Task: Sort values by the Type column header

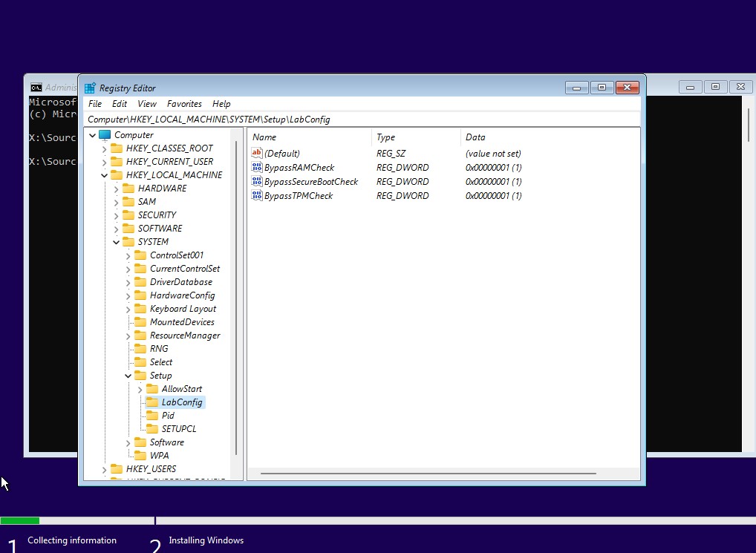Action: [x=416, y=137]
